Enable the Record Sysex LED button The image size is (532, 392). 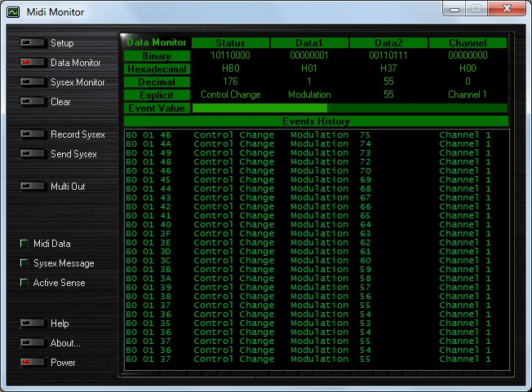point(33,134)
